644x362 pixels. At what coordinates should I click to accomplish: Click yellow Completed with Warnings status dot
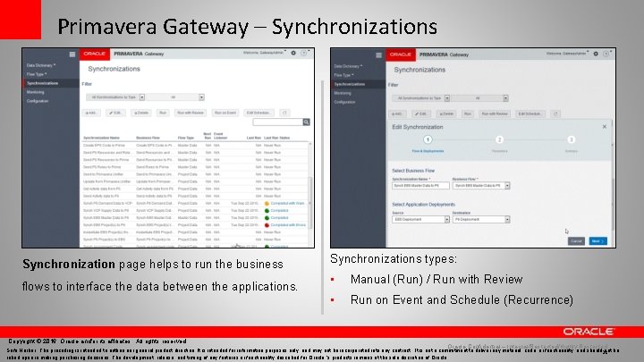click(267, 203)
